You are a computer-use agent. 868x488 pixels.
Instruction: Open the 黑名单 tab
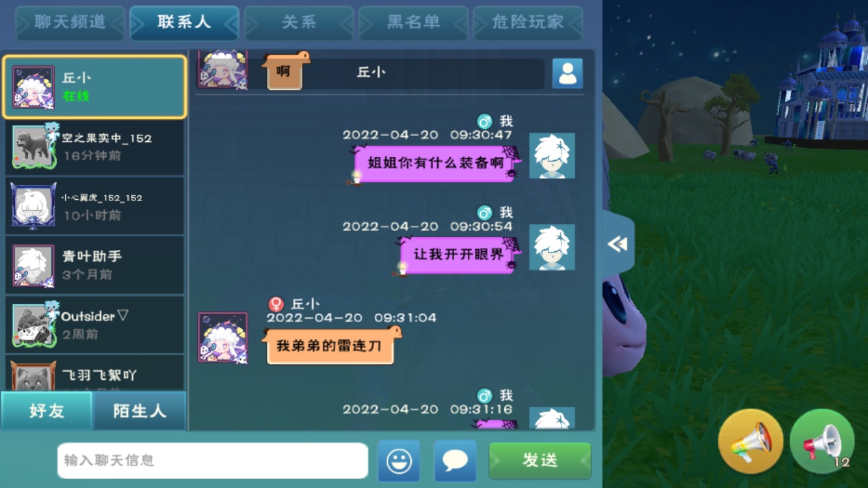click(413, 22)
